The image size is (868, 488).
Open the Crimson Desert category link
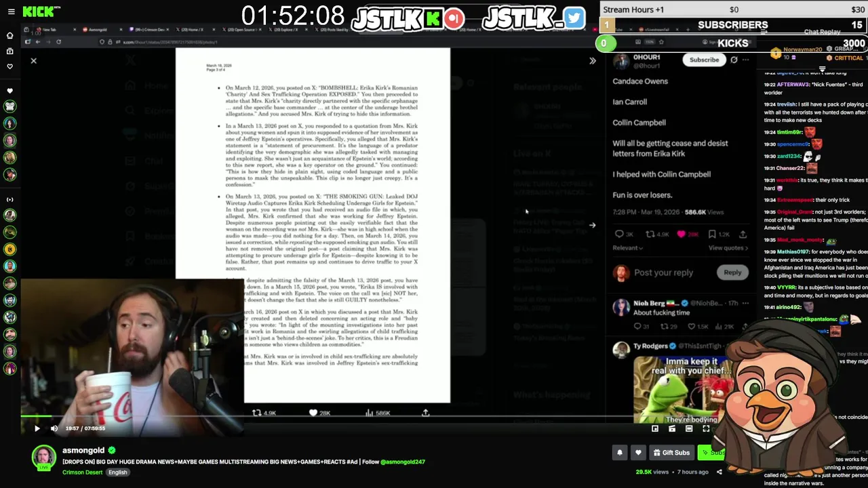(x=82, y=472)
